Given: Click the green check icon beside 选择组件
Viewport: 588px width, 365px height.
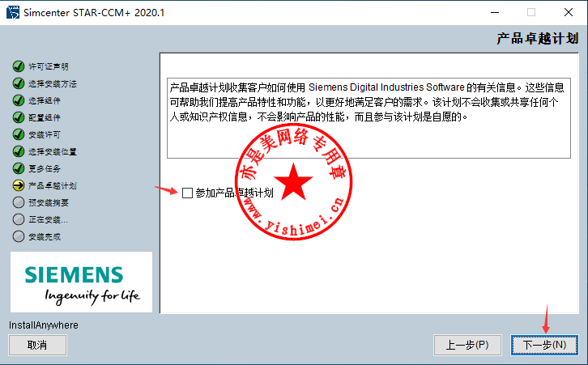Looking at the screenshot, I should (19, 100).
